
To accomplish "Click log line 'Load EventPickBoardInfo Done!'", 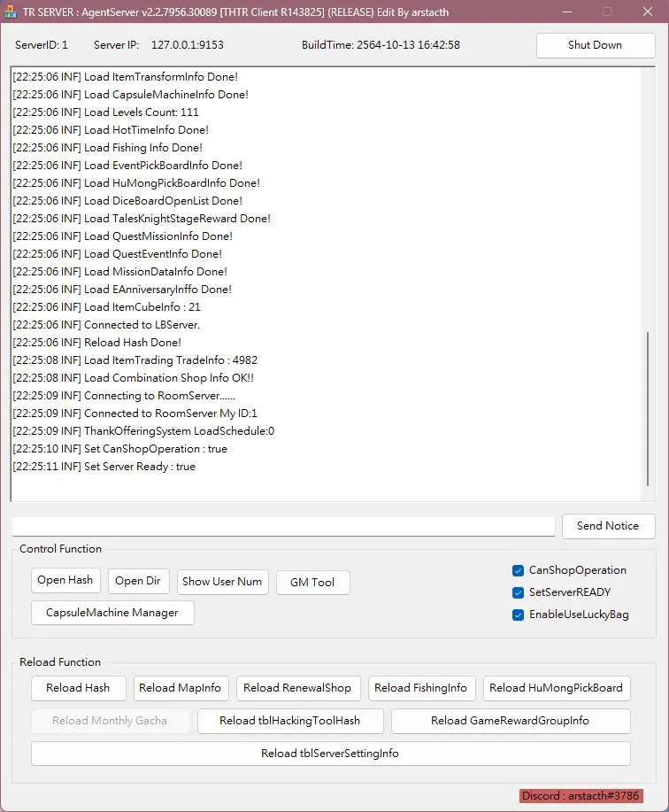I will click(x=127, y=166).
